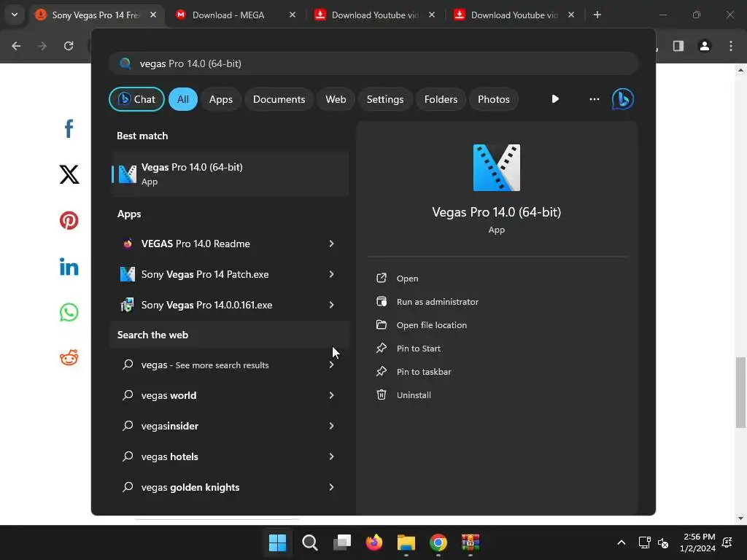The width and height of the screenshot is (747, 560).
Task: Select the Chat filter tab
Action: [136, 99]
